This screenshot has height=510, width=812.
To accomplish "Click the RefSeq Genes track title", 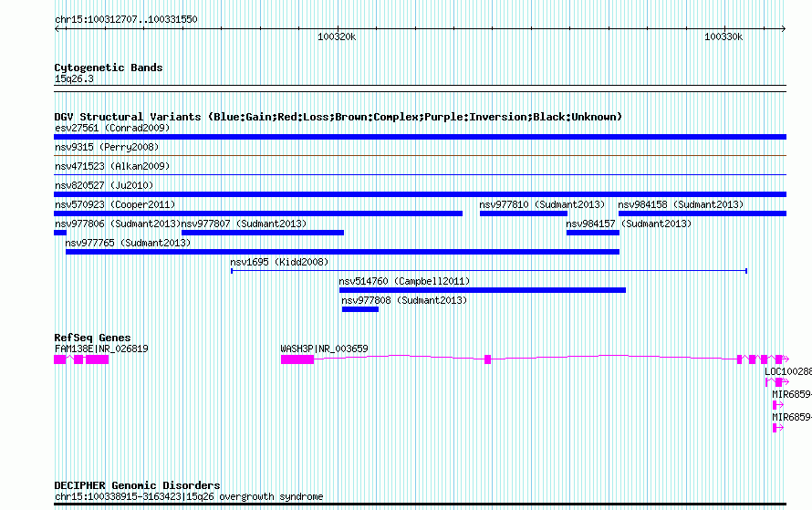I will 92,337.
